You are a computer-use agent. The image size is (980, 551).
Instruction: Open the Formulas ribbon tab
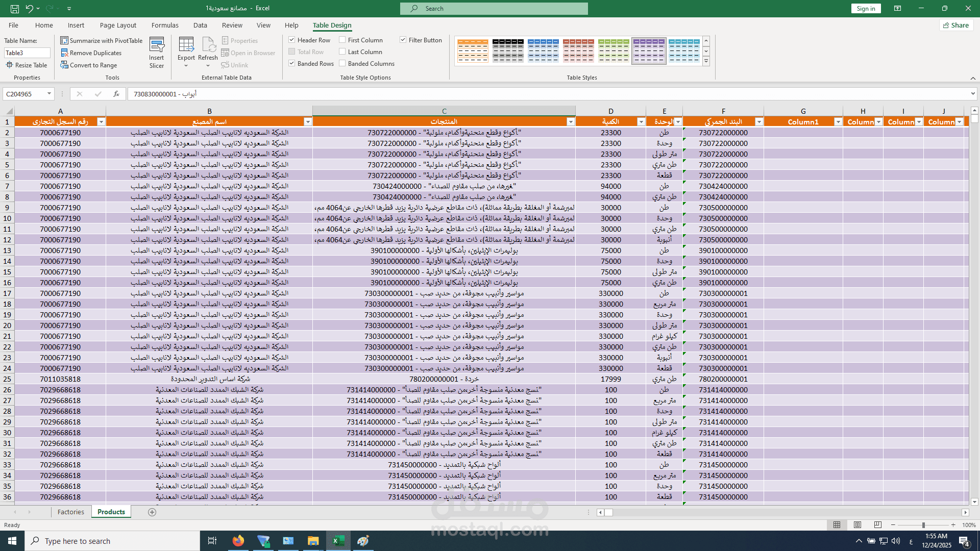point(165,25)
